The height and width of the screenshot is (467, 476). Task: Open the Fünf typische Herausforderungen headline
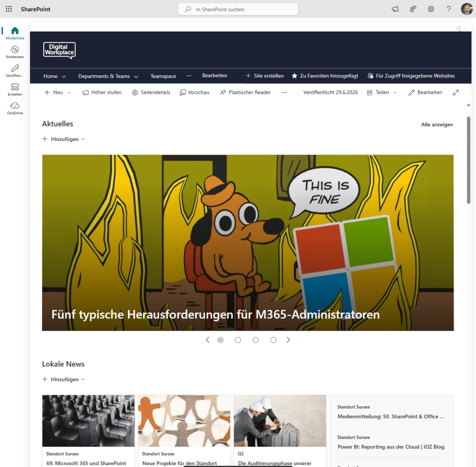(x=216, y=315)
